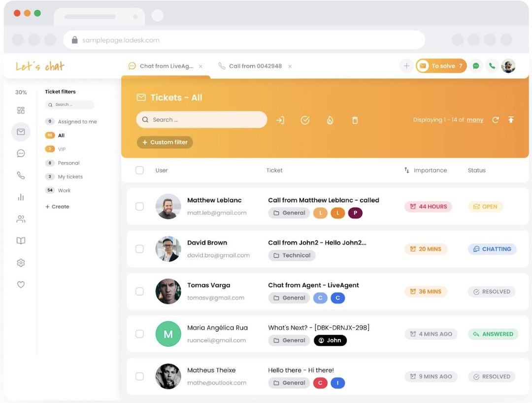
Task: Click the Status column header
Action: click(476, 170)
